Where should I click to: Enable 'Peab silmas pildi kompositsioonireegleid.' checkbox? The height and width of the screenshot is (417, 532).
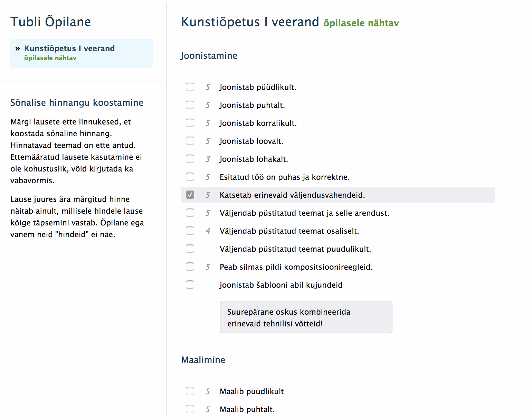(190, 267)
